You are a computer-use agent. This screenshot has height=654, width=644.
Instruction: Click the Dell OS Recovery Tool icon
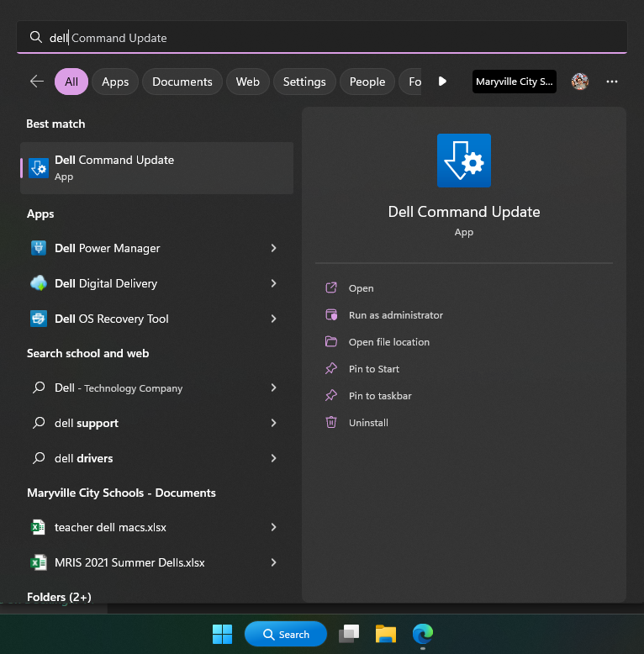(x=39, y=319)
